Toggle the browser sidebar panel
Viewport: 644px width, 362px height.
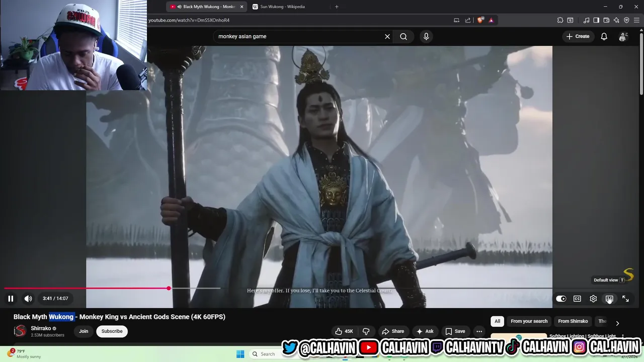(x=596, y=20)
